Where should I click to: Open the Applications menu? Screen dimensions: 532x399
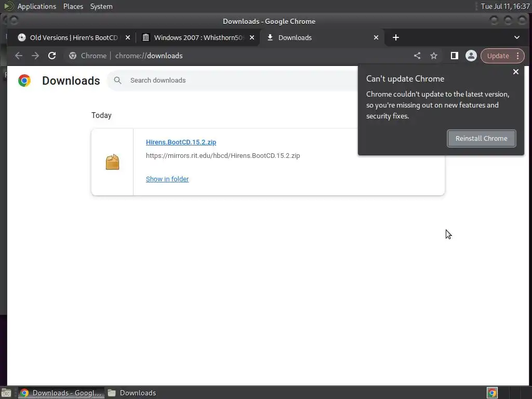[x=37, y=6]
